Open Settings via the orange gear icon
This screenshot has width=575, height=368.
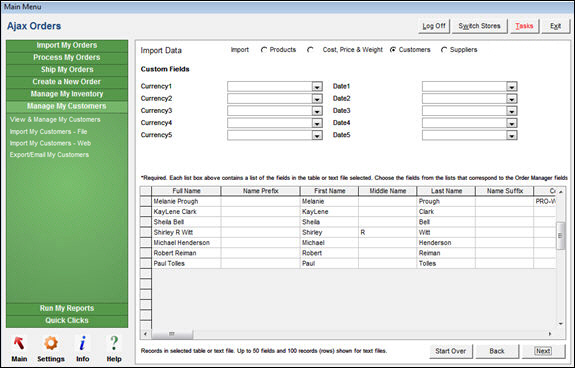click(51, 343)
